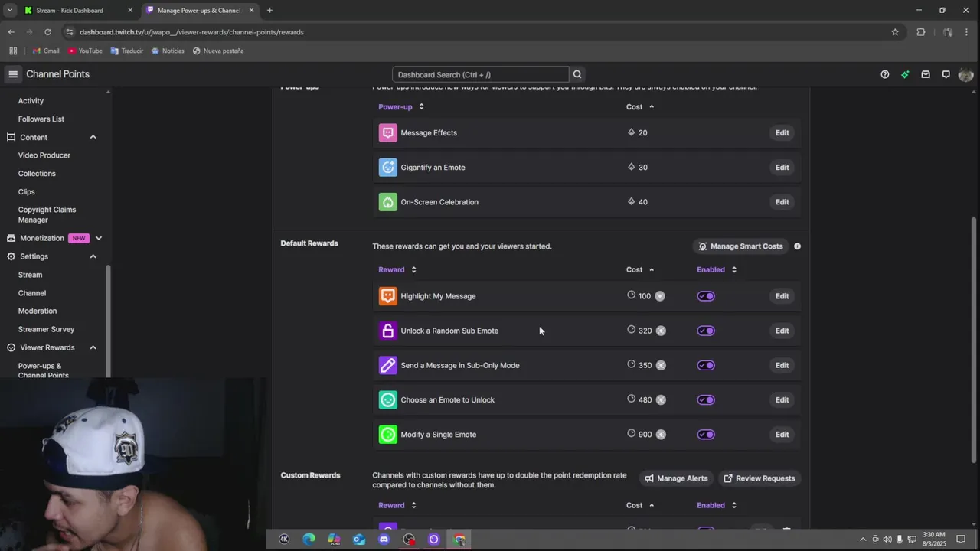Click the taskbar clock showing 3:30 AM
Screen dimensions: 980x551
point(934,539)
